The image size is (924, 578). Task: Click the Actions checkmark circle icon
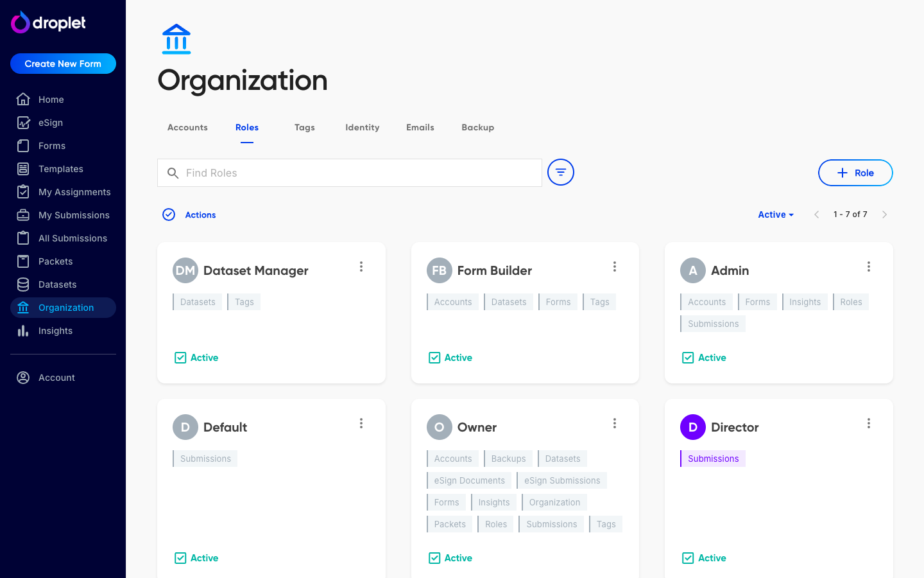pyautogui.click(x=169, y=215)
